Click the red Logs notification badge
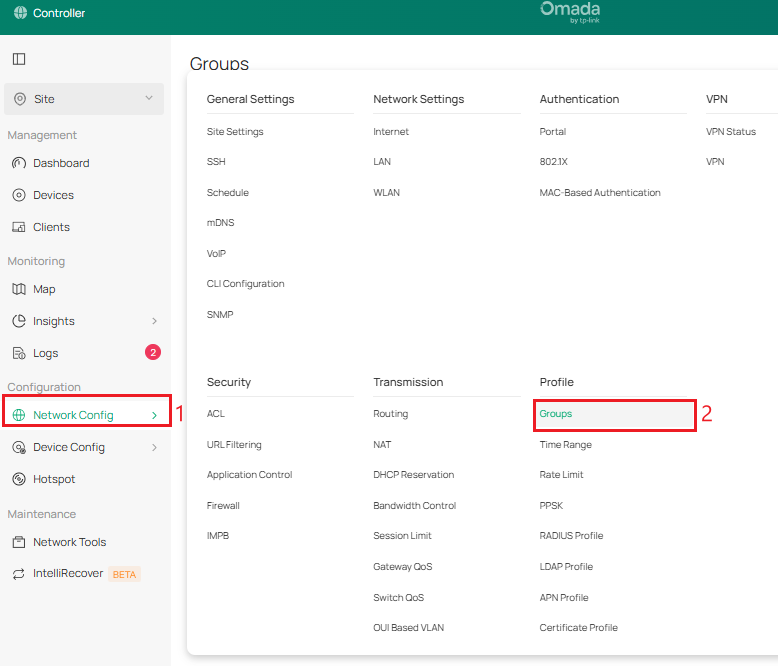This screenshot has width=778, height=666. (153, 352)
